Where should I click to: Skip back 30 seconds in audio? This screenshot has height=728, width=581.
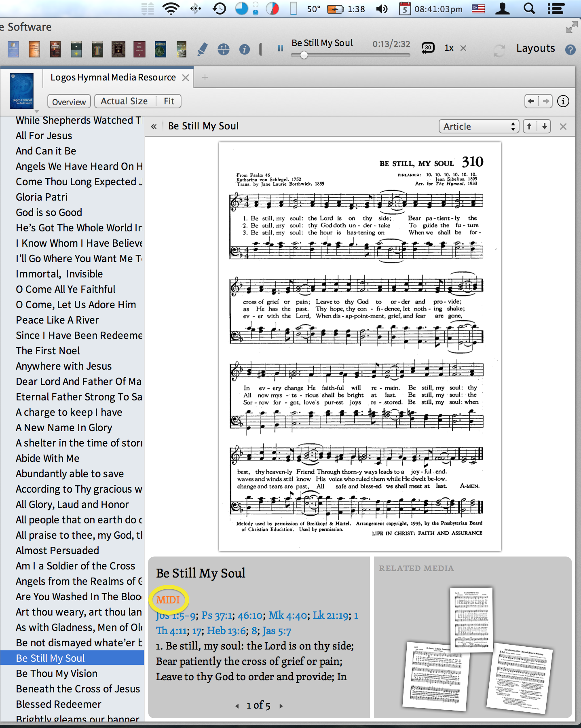[x=428, y=48]
